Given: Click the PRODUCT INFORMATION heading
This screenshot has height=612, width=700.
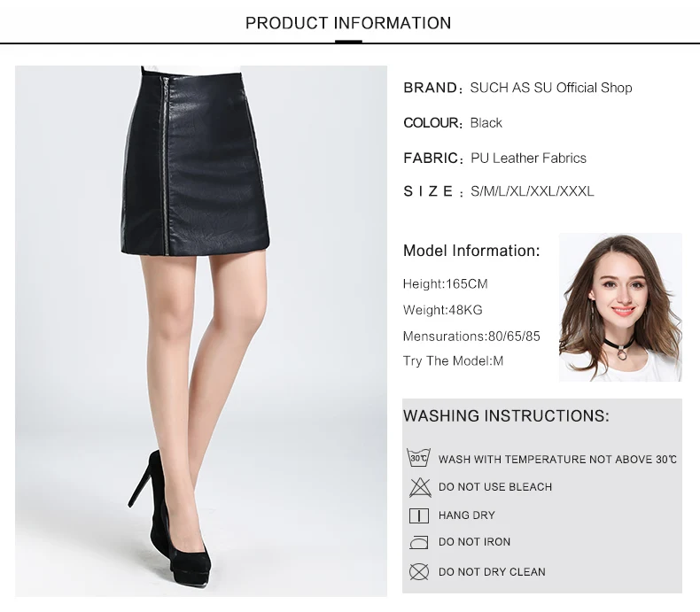Looking at the screenshot, I should (x=348, y=23).
